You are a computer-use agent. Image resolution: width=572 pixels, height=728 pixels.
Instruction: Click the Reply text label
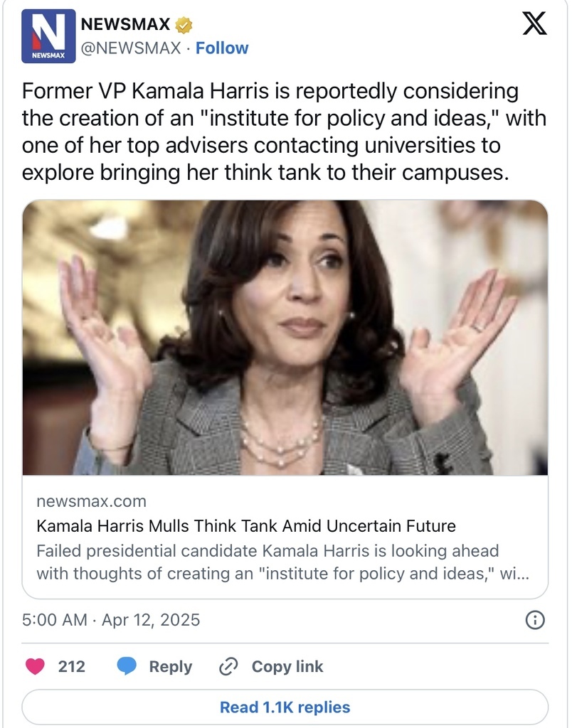[170, 667]
